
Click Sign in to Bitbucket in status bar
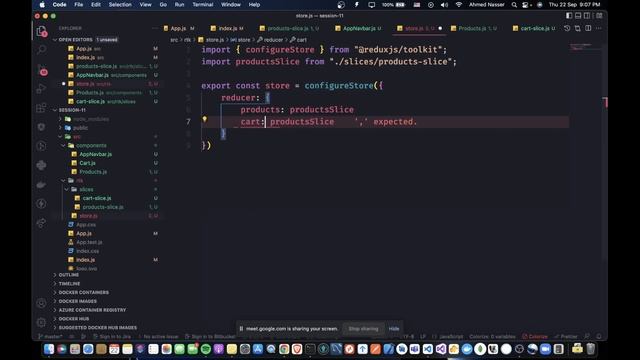(x=210, y=337)
